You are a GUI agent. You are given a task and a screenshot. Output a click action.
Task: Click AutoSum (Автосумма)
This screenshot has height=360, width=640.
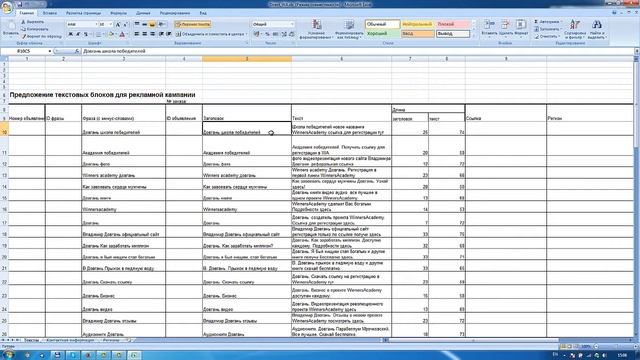pyautogui.click(x=548, y=22)
